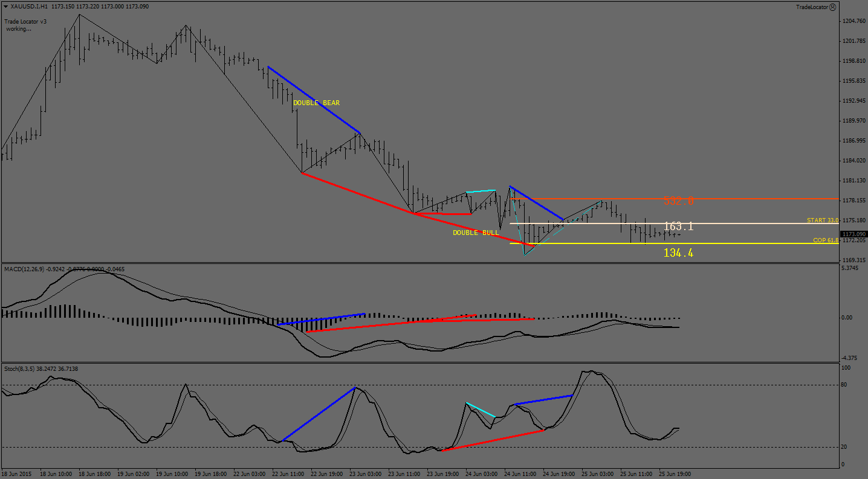Viewport: 868px width, 479px height.
Task: Click the 25 Jun 03:00 label on time axis
Action: click(597, 474)
